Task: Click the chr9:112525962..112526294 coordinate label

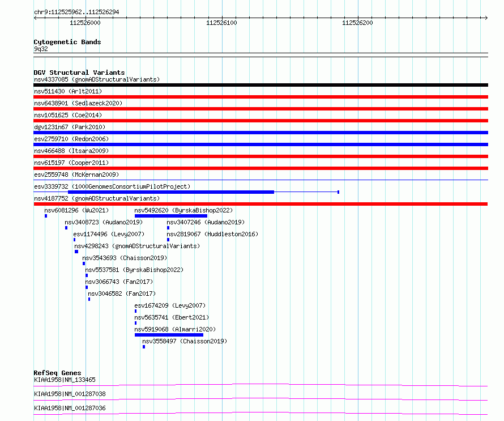Action: click(x=76, y=12)
